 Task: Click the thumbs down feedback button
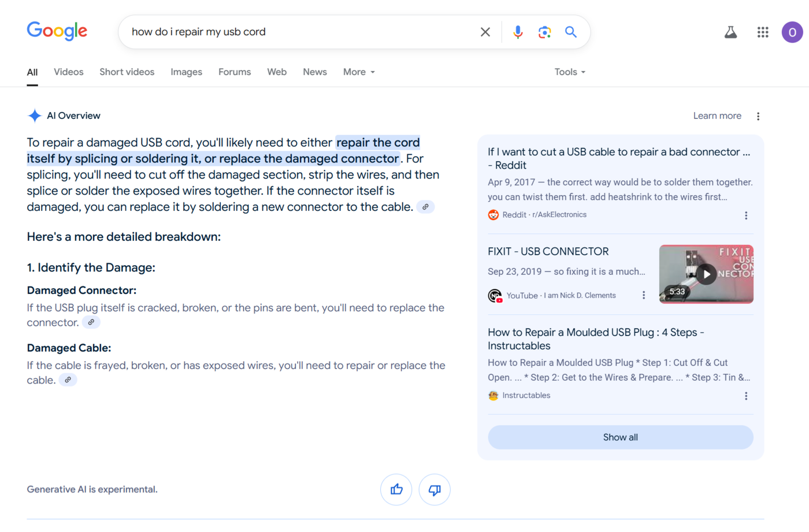tap(435, 490)
